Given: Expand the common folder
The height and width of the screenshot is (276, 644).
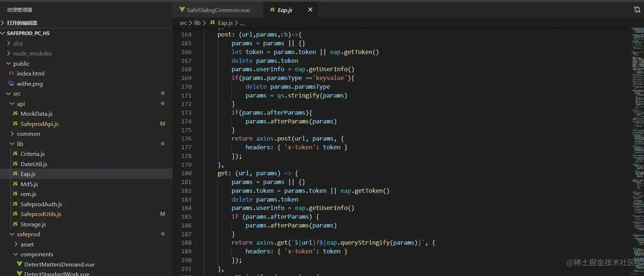Looking at the screenshot, I should click(86, 134).
